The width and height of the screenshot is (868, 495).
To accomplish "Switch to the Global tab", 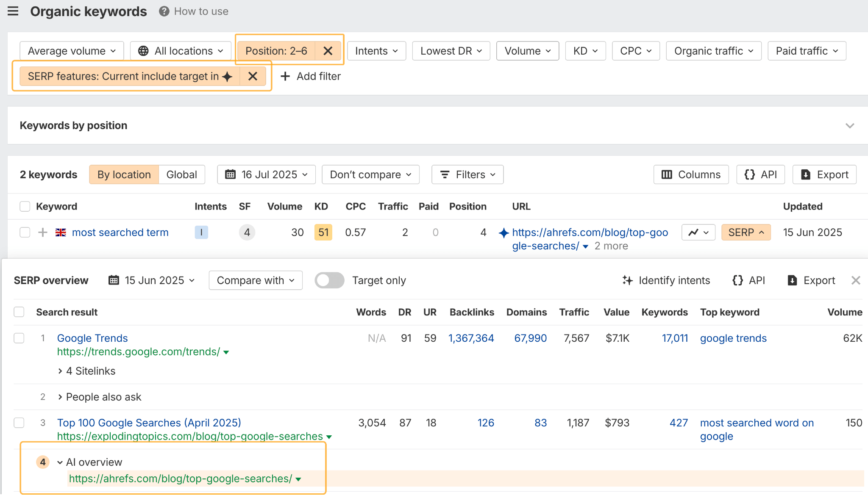I will tap(181, 174).
